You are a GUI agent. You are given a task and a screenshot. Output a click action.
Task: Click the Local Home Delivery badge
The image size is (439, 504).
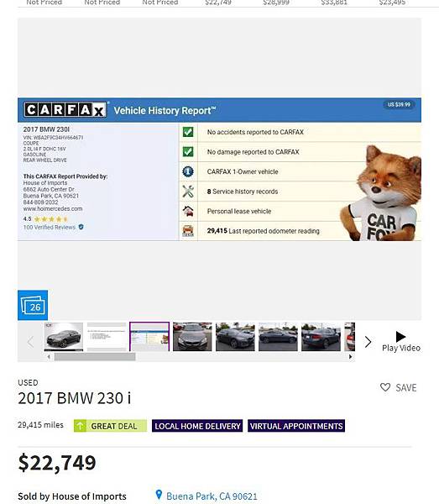[x=197, y=426]
